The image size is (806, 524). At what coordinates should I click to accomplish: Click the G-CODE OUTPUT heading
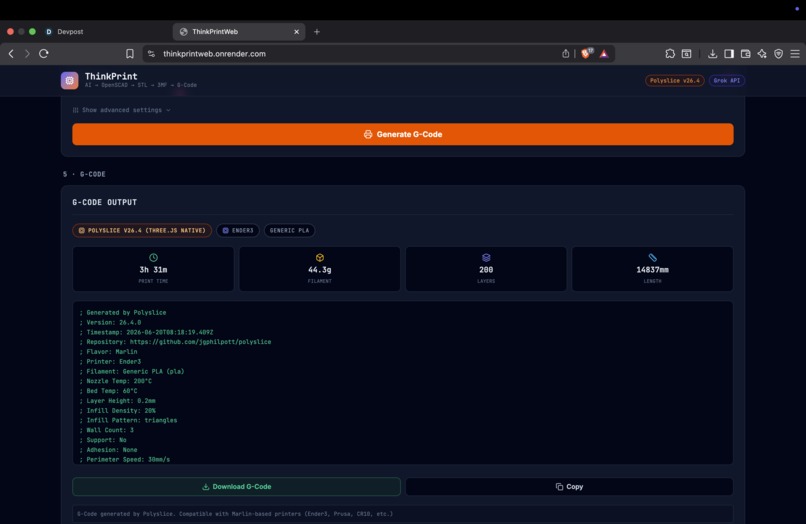point(105,202)
